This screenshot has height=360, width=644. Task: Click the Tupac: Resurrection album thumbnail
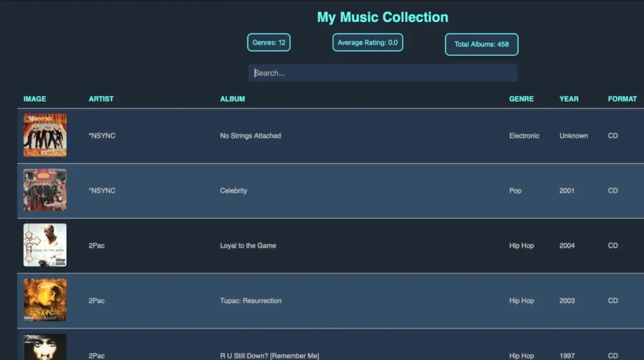click(x=45, y=300)
